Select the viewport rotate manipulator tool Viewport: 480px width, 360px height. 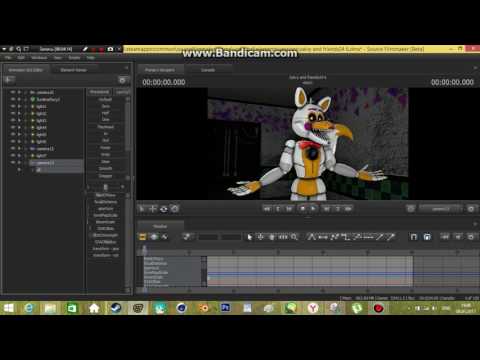(x=164, y=209)
